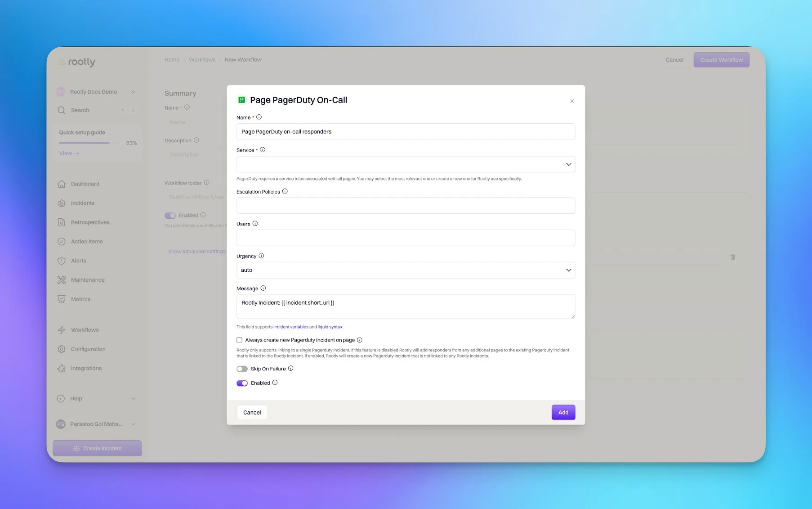Expand the Parastoo Gol Moha... user menu
The width and height of the screenshot is (812, 509).
96,424
